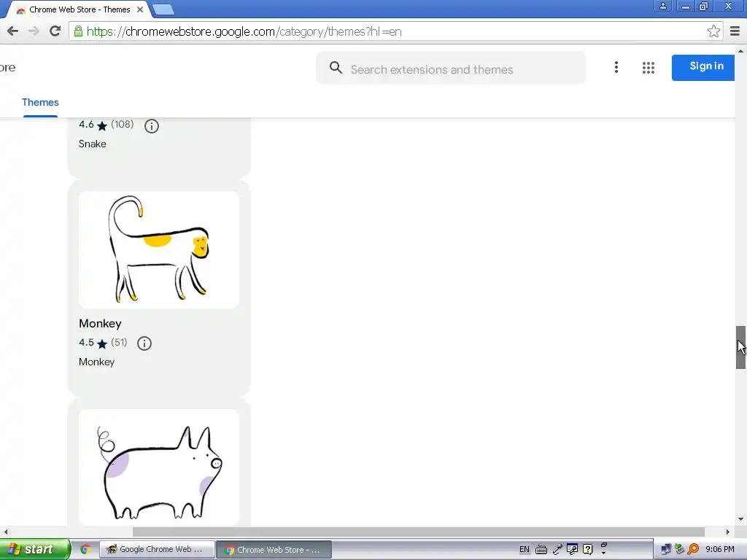
Task: Click the horizontal scrollbar right arrow
Action: tap(728, 532)
